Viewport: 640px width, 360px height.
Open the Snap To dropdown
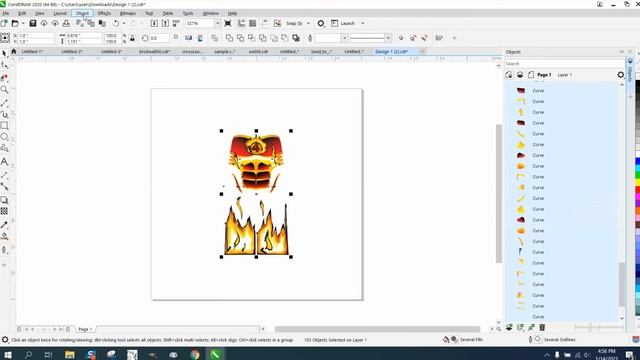point(308,23)
